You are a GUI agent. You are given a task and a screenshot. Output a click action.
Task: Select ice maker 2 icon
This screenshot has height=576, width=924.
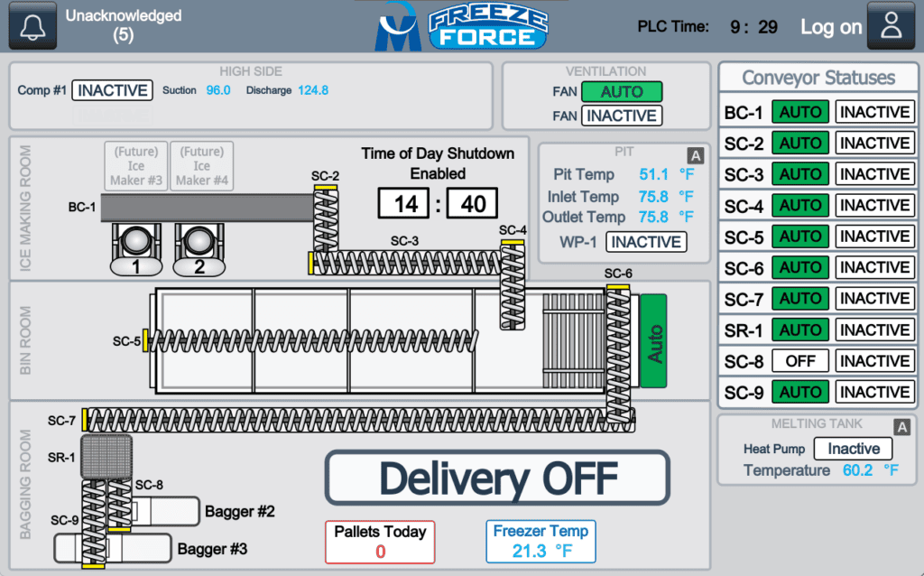tap(199, 249)
